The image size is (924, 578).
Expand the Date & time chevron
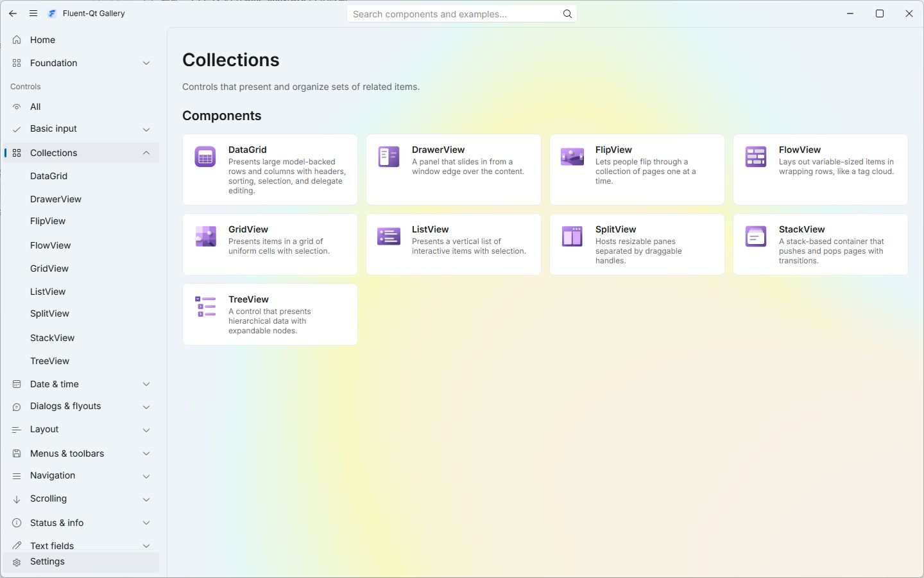146,384
